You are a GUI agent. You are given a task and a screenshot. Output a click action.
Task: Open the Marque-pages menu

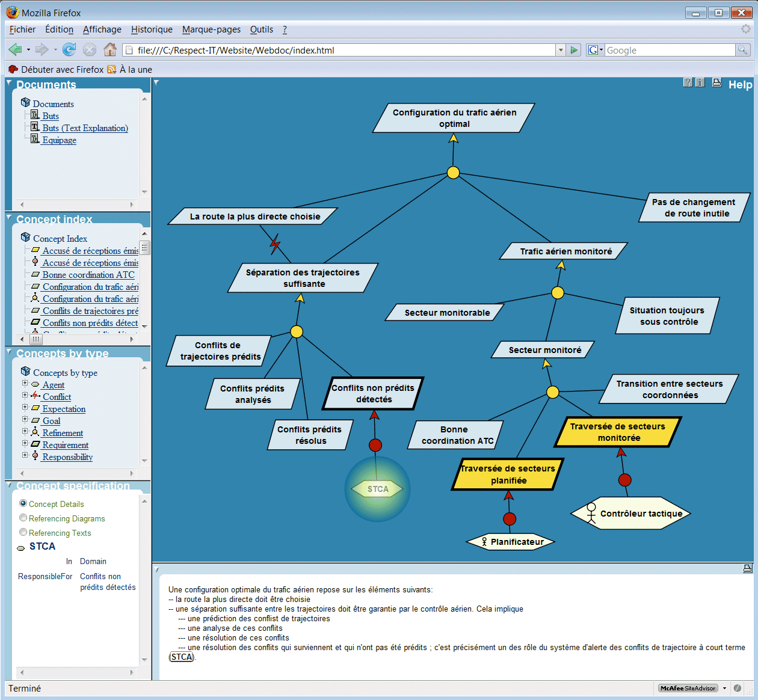coord(211,29)
